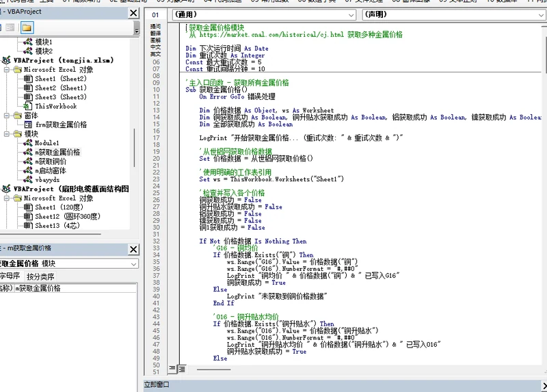Click 英文 in code side strip
547x392 pixels.
tap(156, 54)
